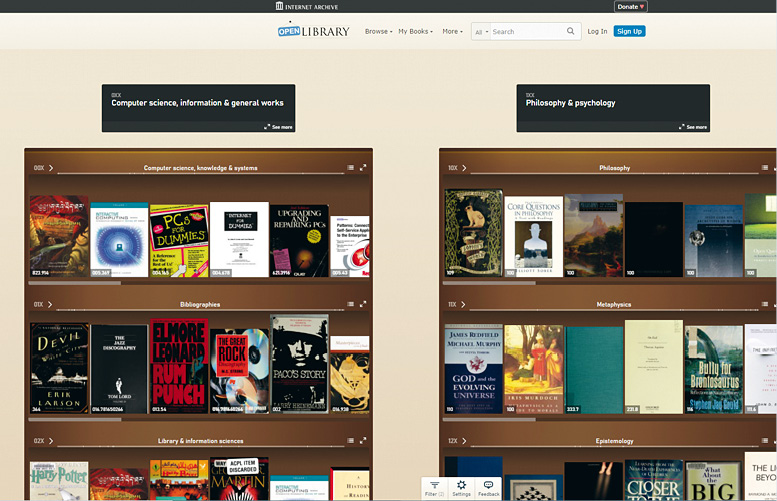Open list view for Library & information sciences shelf

point(350,440)
